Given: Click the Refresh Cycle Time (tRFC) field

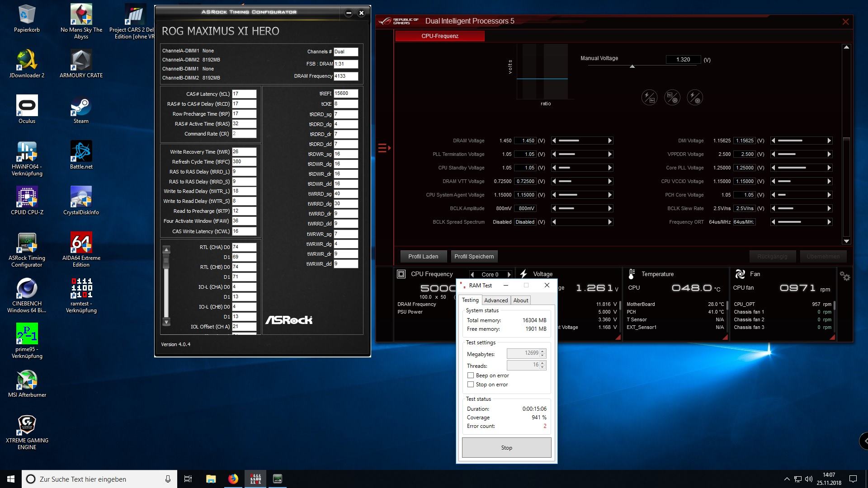Looking at the screenshot, I should [x=244, y=162].
